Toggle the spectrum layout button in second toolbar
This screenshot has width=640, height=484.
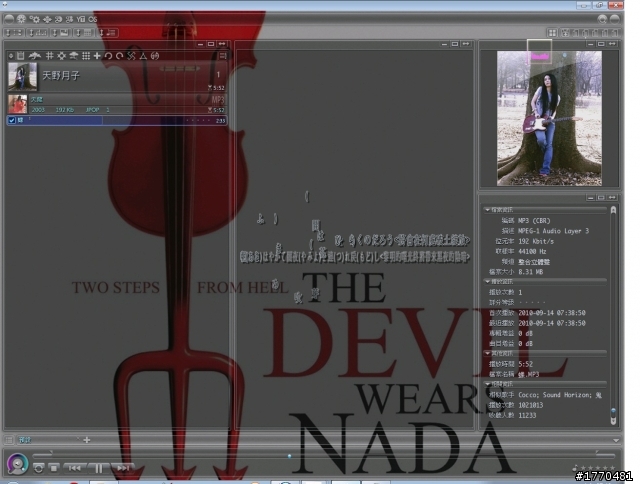(x=38, y=33)
